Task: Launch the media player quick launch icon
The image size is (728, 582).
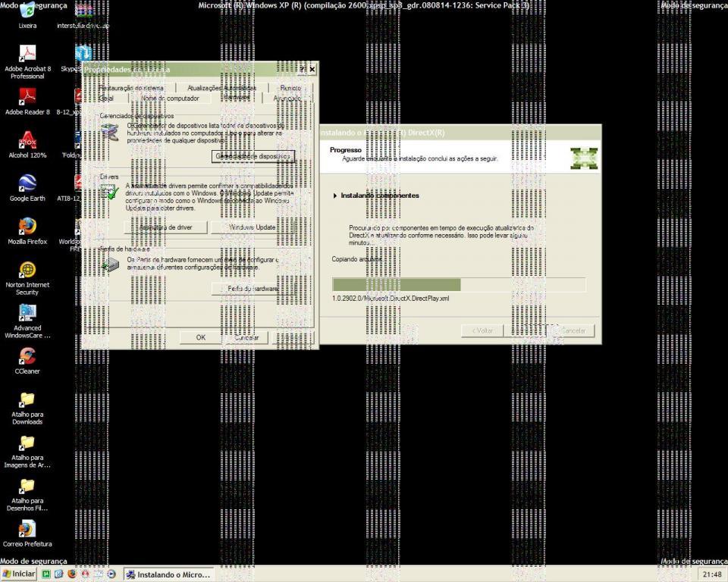Action: click(x=111, y=574)
